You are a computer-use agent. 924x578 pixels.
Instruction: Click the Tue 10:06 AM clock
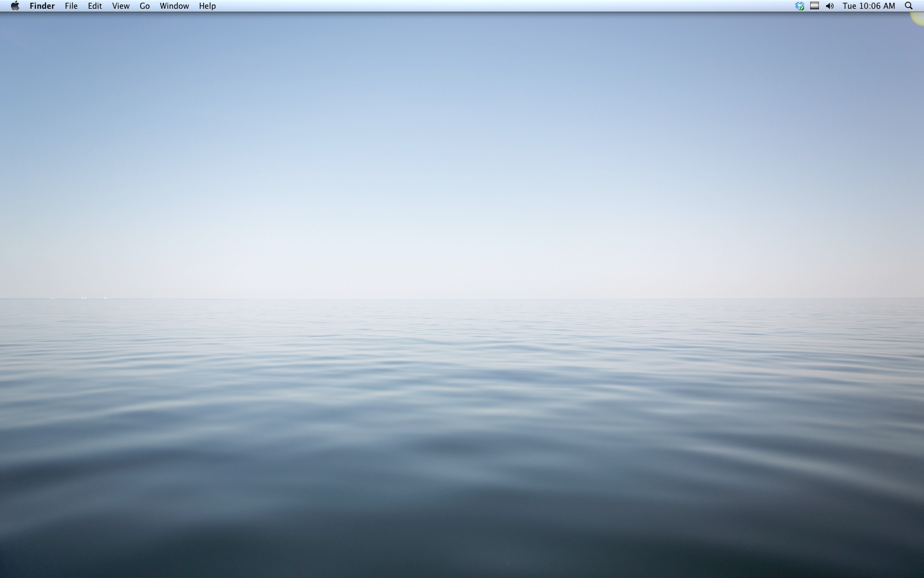tap(869, 6)
